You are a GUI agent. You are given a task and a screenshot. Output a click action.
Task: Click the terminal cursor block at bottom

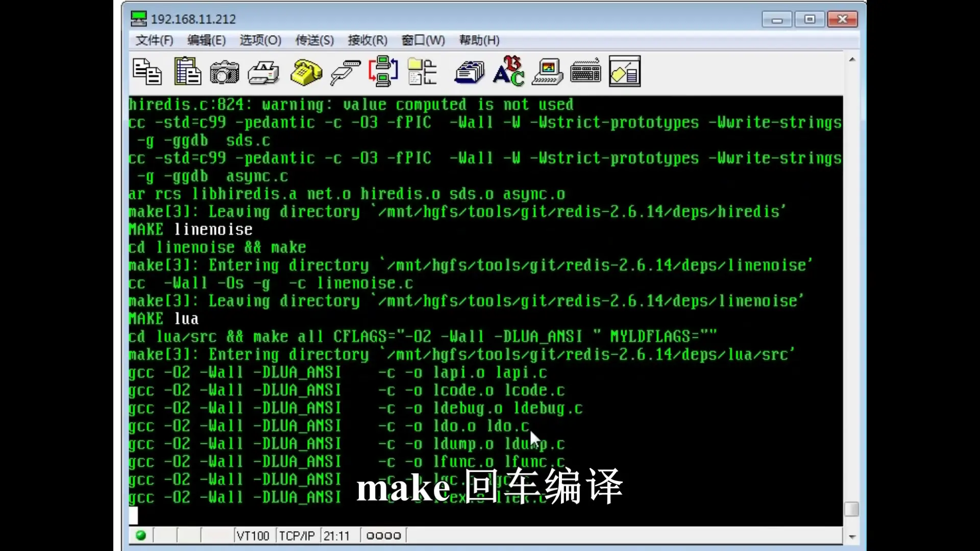[133, 516]
